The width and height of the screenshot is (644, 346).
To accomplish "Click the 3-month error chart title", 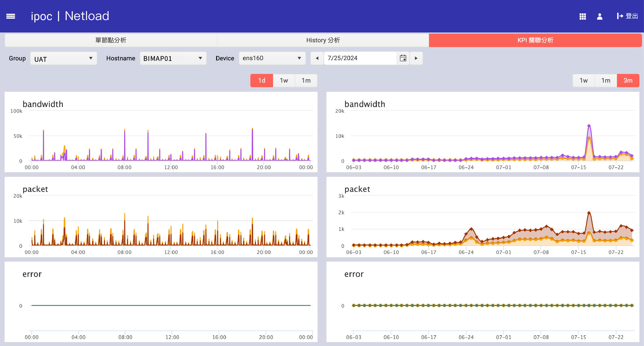I will click(354, 274).
